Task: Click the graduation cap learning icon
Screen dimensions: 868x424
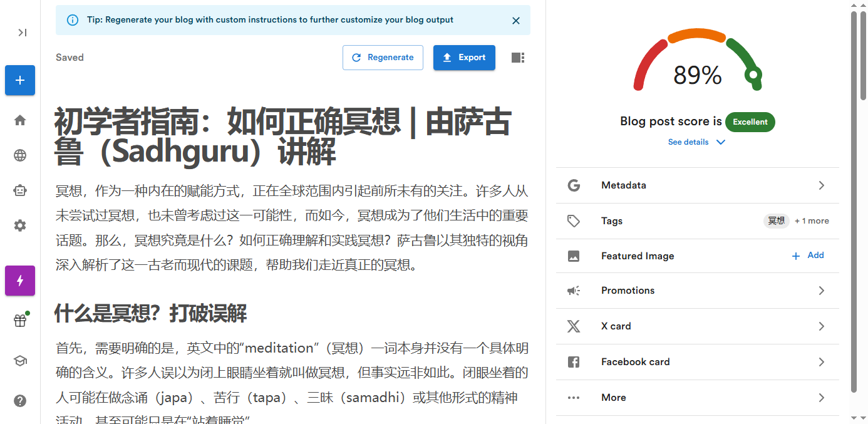Action: [19, 360]
